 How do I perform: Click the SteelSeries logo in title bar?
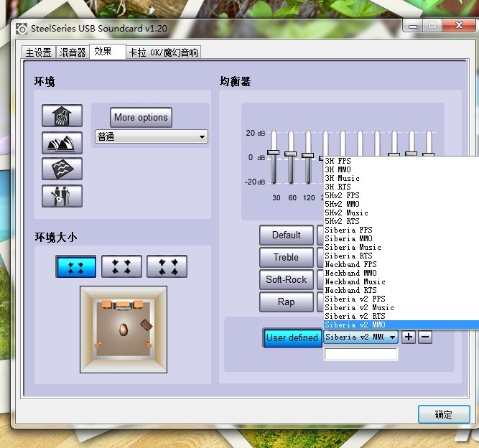[22, 29]
